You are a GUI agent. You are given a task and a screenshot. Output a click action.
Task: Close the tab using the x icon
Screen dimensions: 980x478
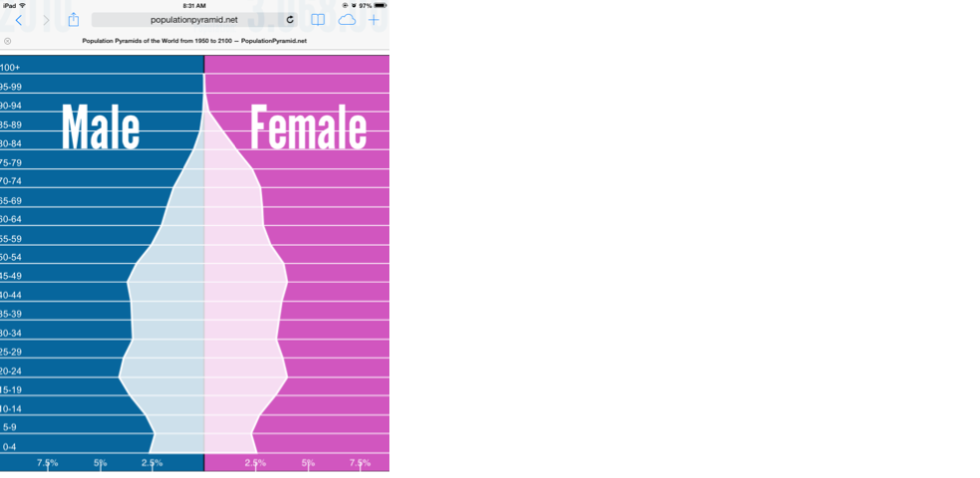tap(8, 41)
